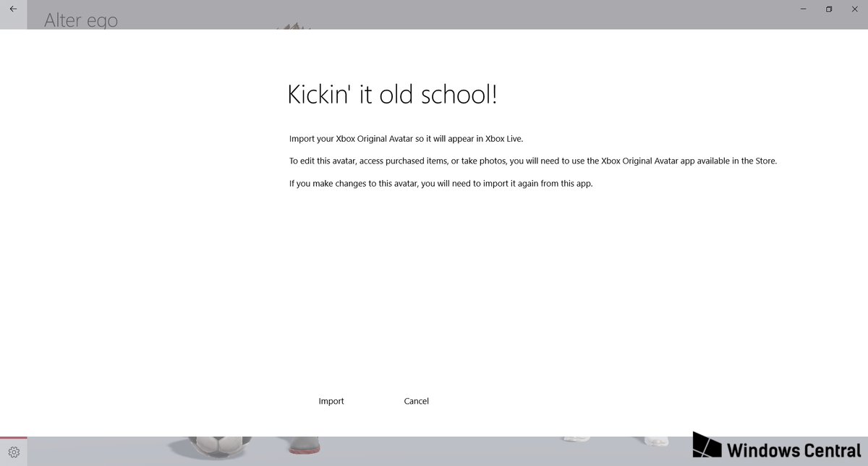Select the soccer ball avatar prop
This screenshot has width=868, height=466.
(x=220, y=443)
